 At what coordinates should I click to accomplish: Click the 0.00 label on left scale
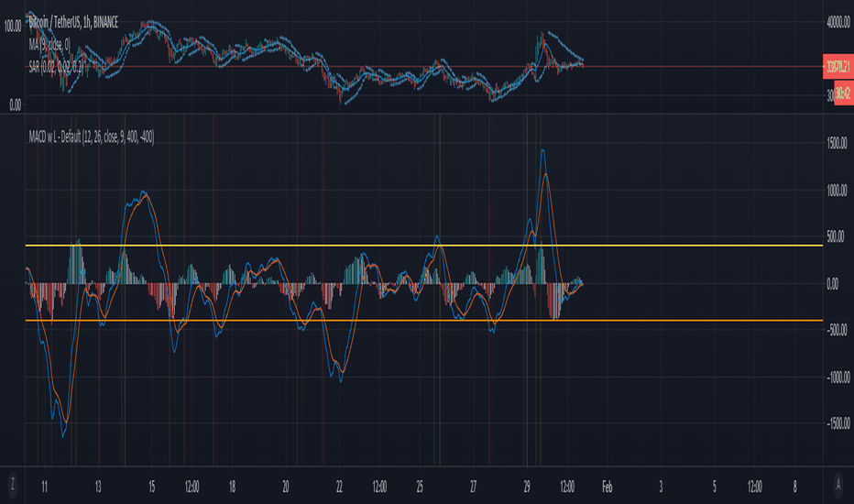point(16,104)
